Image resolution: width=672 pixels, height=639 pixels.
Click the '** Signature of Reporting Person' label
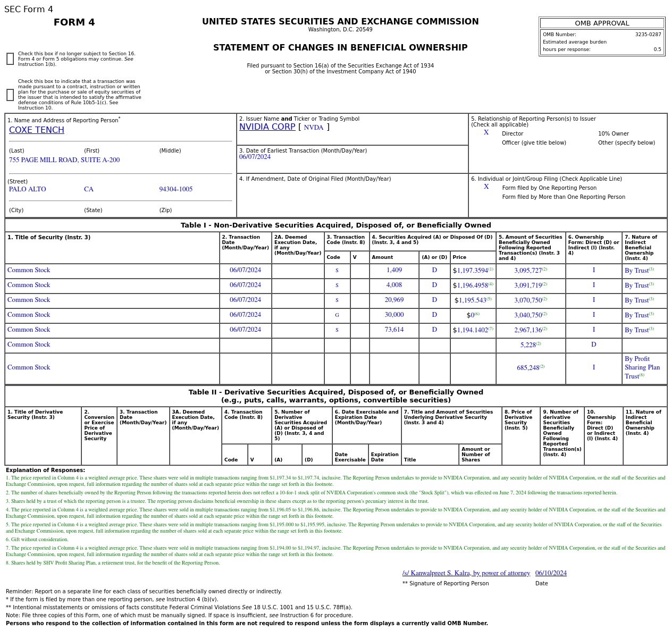point(446,584)
